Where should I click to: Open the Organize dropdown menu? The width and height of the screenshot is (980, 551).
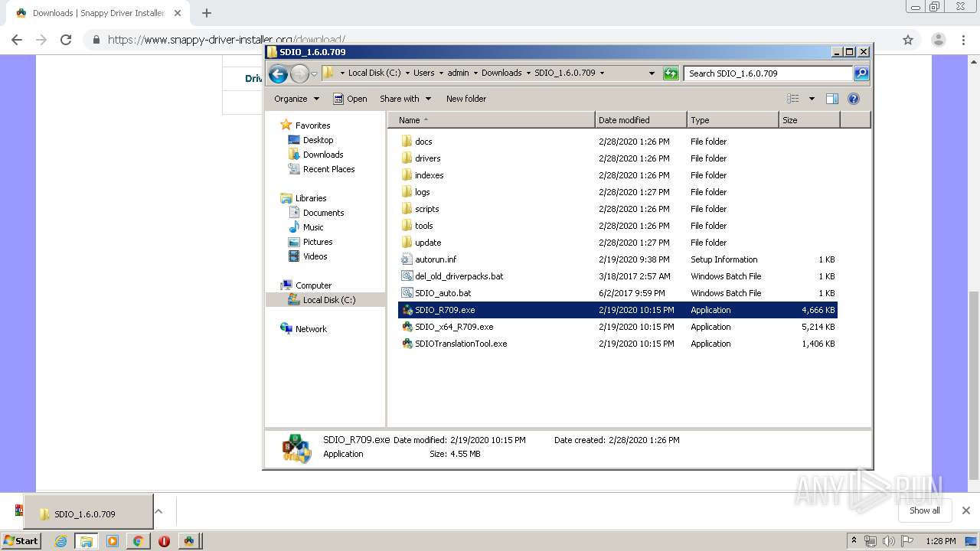[296, 99]
